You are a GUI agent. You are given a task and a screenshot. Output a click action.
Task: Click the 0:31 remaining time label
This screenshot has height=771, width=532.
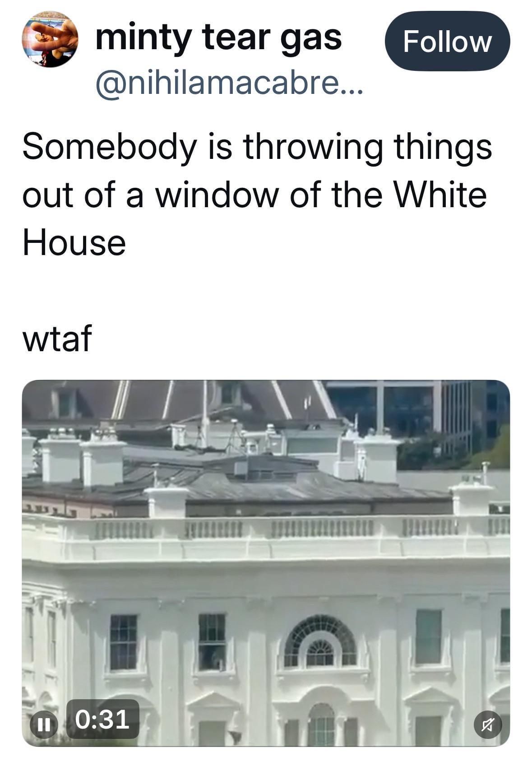(102, 719)
